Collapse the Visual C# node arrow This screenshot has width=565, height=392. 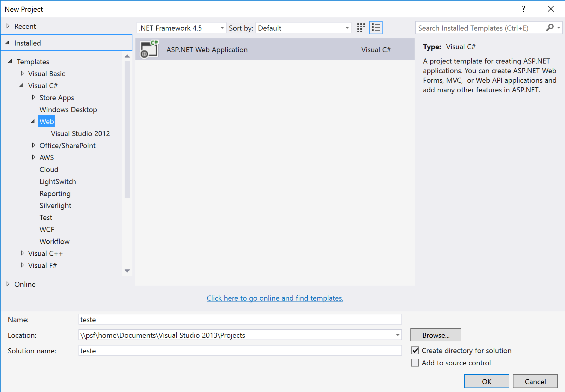click(22, 85)
